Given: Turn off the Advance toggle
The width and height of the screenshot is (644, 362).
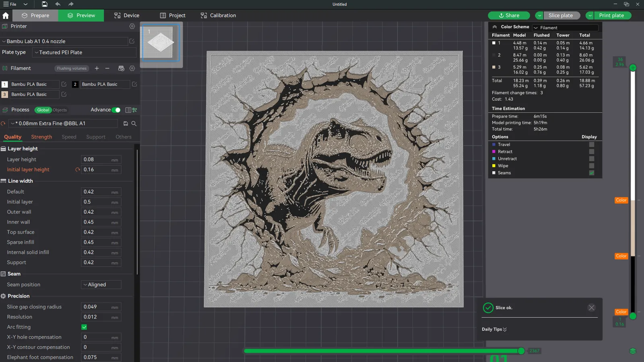Looking at the screenshot, I should coord(116,110).
